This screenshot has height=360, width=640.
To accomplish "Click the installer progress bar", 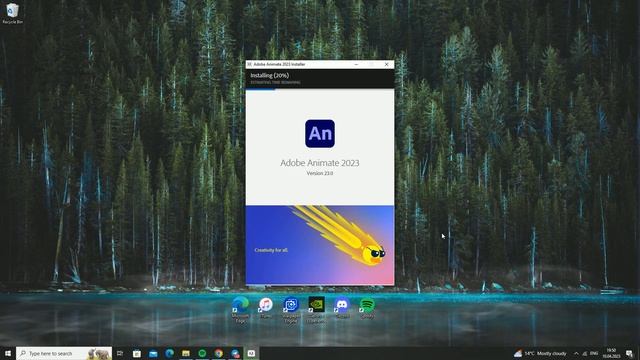I will pyautogui.click(x=320, y=89).
